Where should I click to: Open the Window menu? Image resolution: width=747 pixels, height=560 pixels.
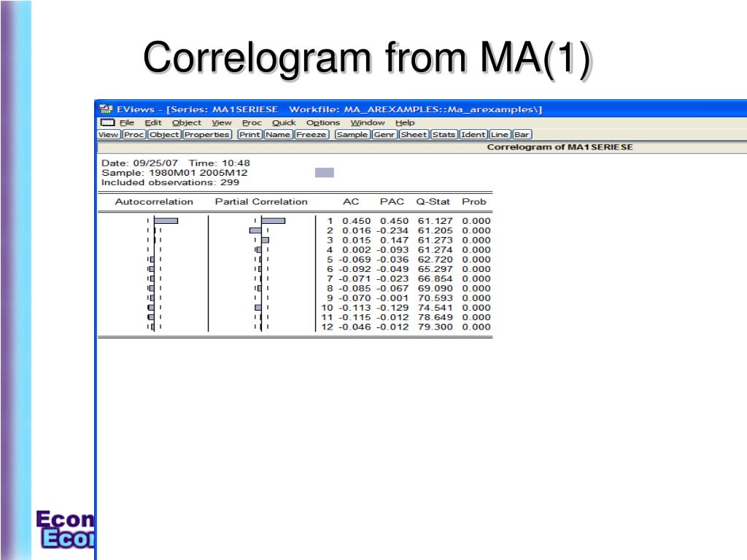coord(368,122)
